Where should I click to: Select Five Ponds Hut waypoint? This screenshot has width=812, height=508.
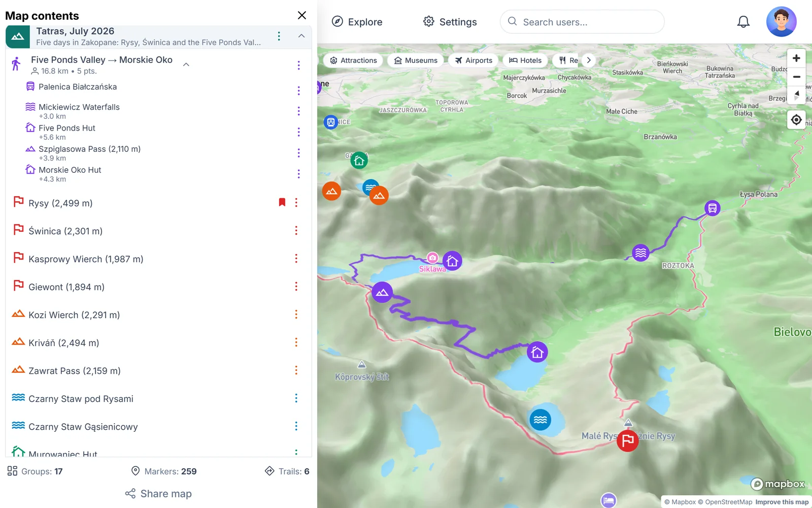67,128
